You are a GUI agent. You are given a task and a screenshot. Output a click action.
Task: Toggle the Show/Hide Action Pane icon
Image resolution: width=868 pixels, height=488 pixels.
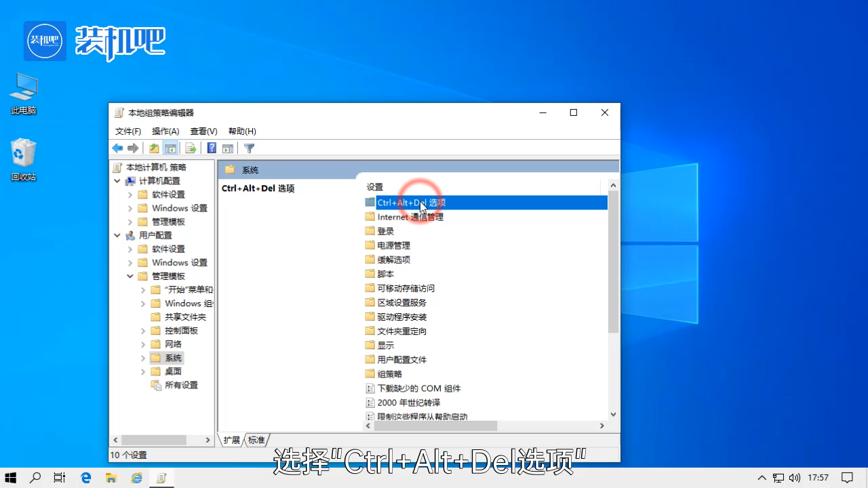[227, 148]
